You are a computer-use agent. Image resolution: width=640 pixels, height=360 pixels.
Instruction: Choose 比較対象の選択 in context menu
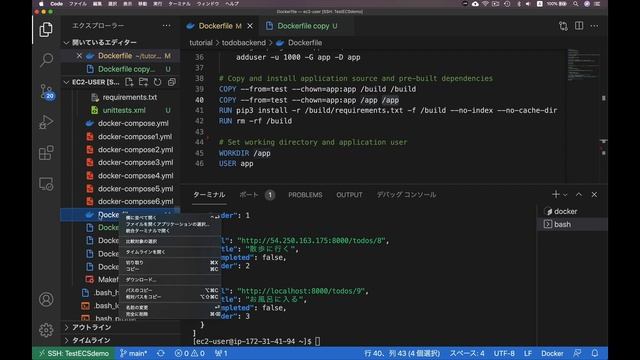coord(170,242)
